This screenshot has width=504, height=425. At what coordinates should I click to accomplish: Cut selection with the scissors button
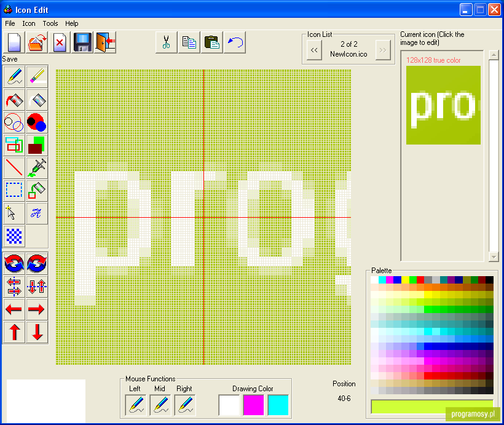point(166,42)
